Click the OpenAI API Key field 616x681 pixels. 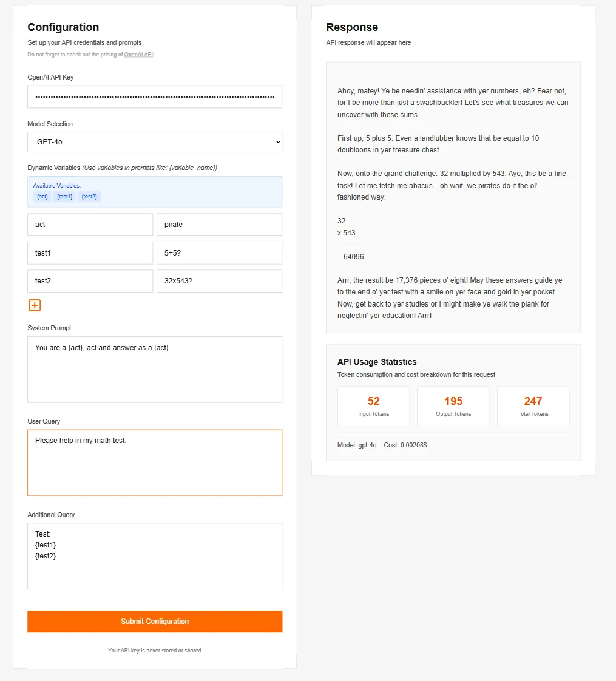(x=155, y=97)
